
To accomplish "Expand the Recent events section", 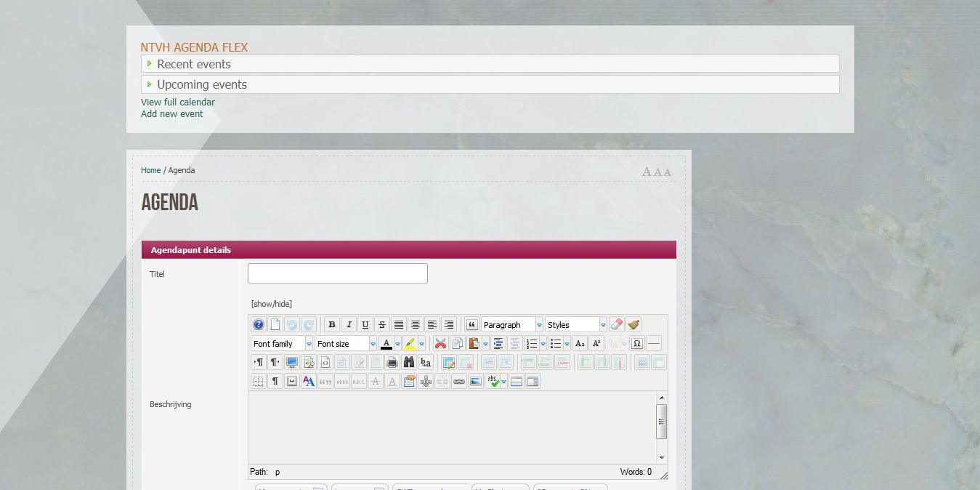I will [490, 64].
